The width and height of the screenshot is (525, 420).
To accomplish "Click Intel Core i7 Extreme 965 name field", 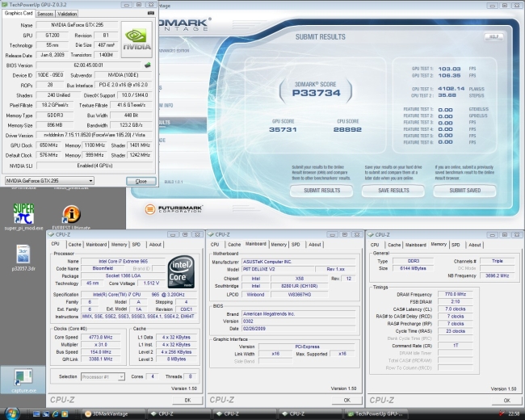I will (x=123, y=261).
